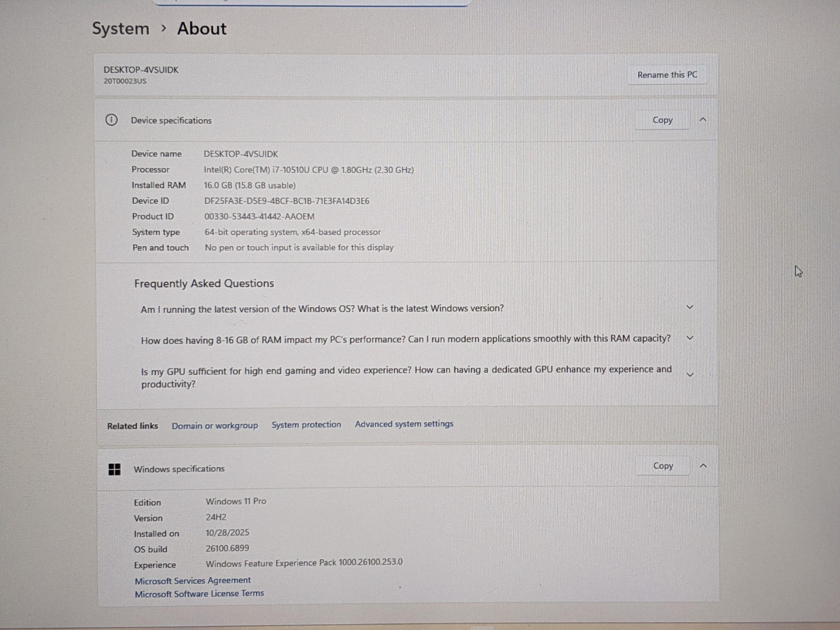
Task: Click Rename this PC button
Action: [667, 75]
